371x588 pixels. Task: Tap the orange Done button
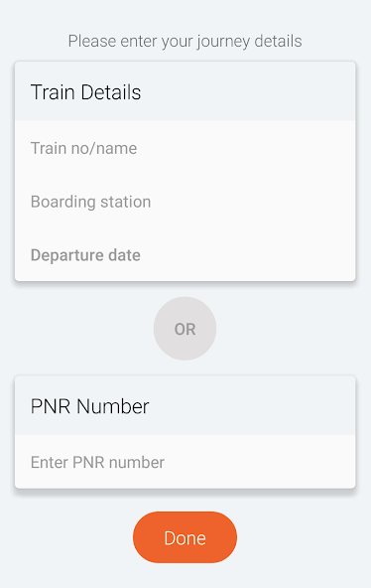click(x=185, y=537)
